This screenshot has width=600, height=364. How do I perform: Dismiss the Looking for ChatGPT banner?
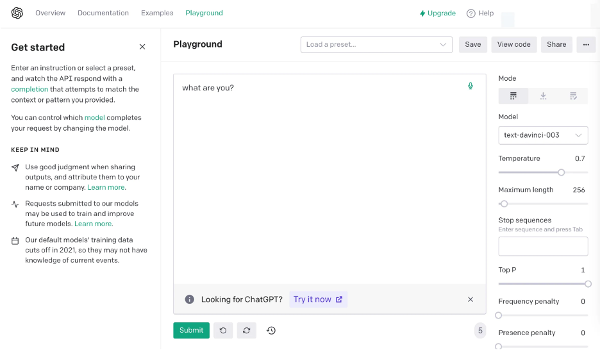click(471, 299)
